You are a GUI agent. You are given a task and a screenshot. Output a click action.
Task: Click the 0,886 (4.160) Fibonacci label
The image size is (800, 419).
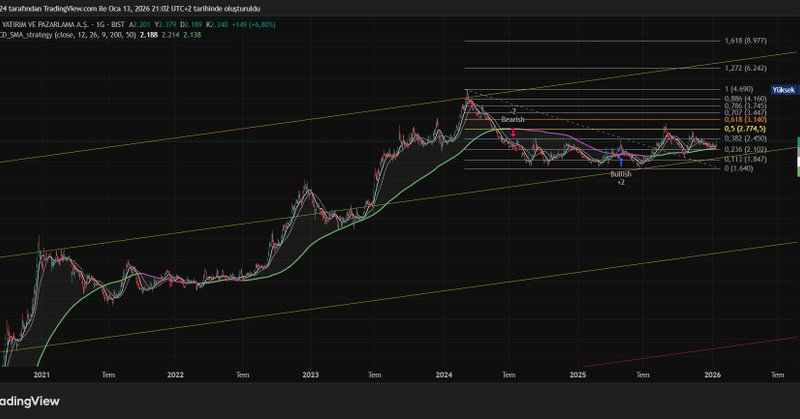tap(745, 99)
